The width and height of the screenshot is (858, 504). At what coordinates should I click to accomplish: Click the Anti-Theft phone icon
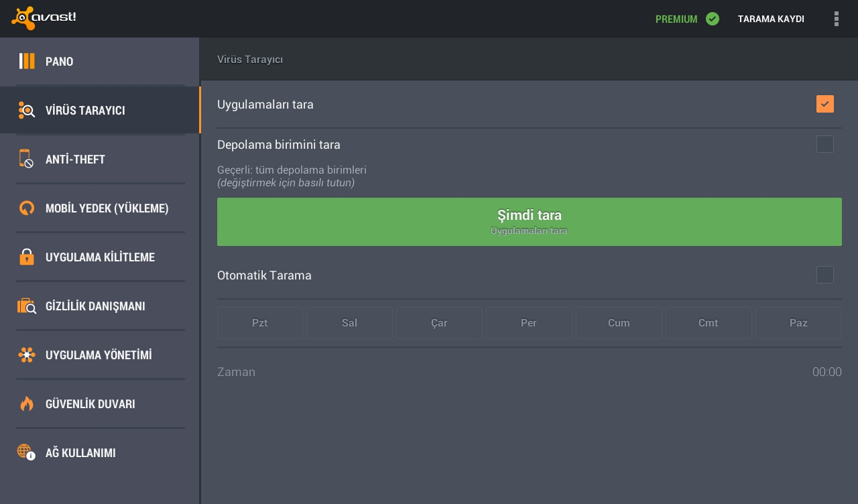[x=27, y=159]
